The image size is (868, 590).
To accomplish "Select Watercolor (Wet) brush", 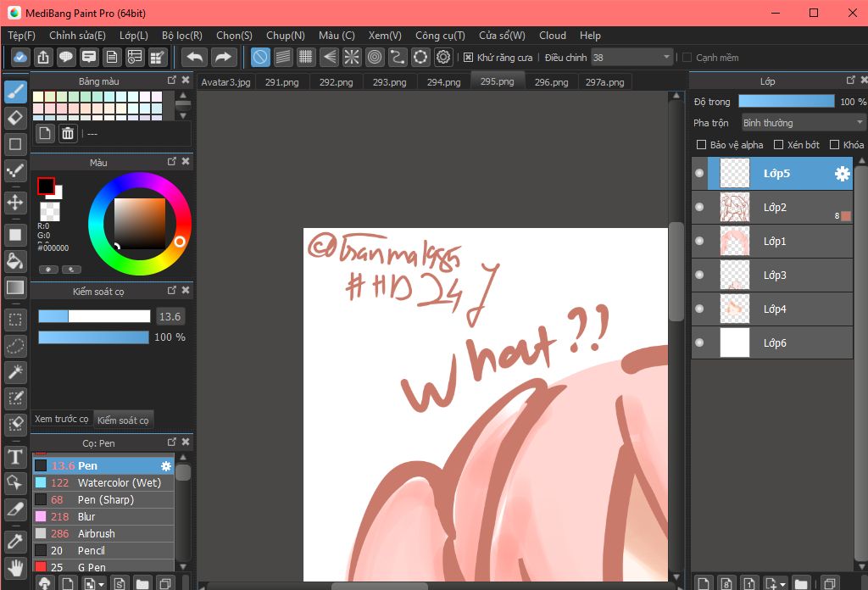I will tap(103, 482).
